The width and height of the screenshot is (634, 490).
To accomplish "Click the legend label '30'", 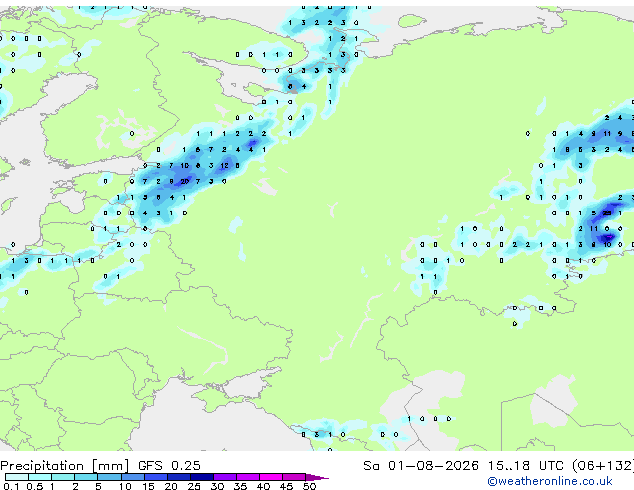I will [217, 486].
